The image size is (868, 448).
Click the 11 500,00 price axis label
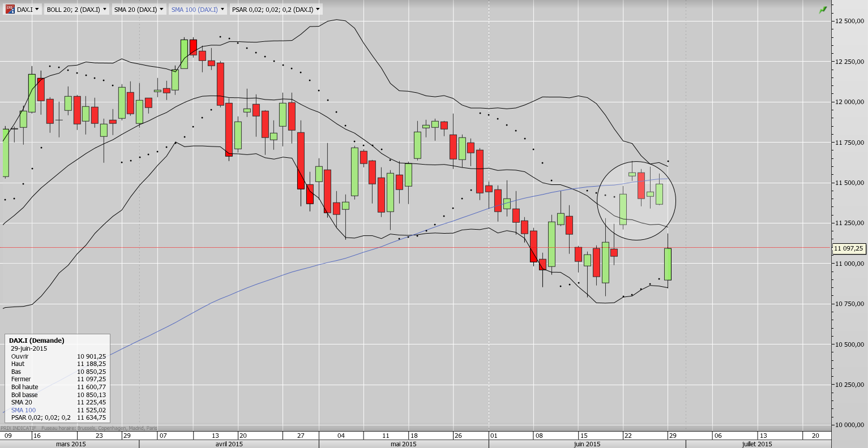pos(850,183)
